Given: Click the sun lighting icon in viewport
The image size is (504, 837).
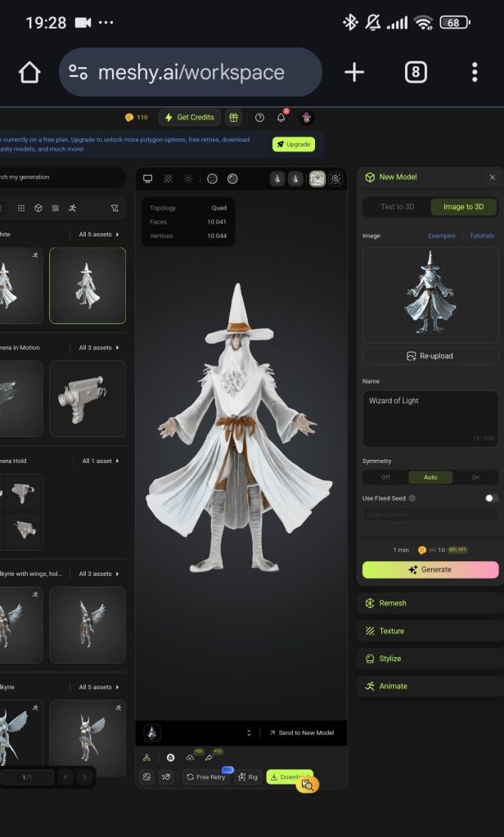Looking at the screenshot, I should (188, 179).
